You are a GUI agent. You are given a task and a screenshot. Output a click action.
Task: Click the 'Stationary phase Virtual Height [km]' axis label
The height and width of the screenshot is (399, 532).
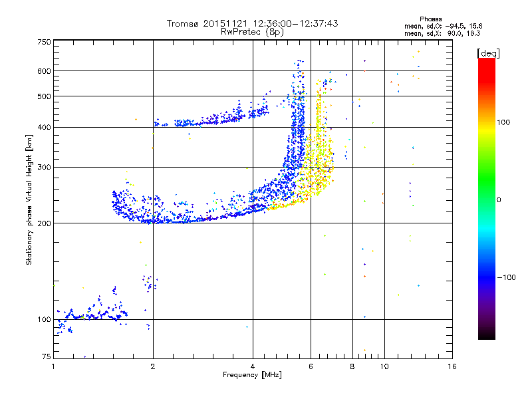click(x=29, y=200)
